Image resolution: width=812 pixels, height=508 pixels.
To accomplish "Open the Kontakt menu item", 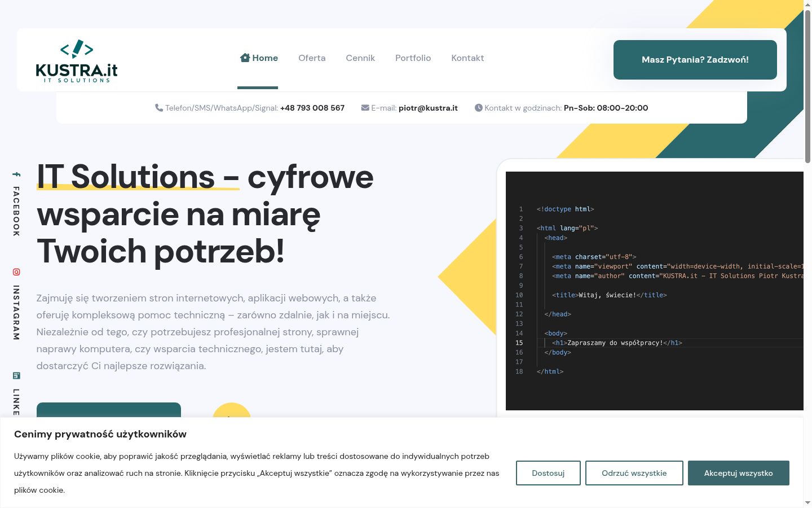I will tap(467, 58).
